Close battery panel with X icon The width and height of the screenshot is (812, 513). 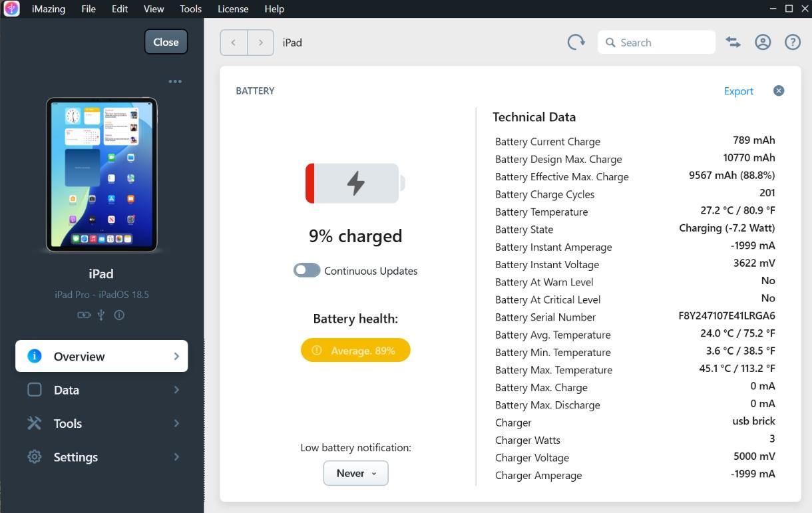pyautogui.click(x=779, y=90)
